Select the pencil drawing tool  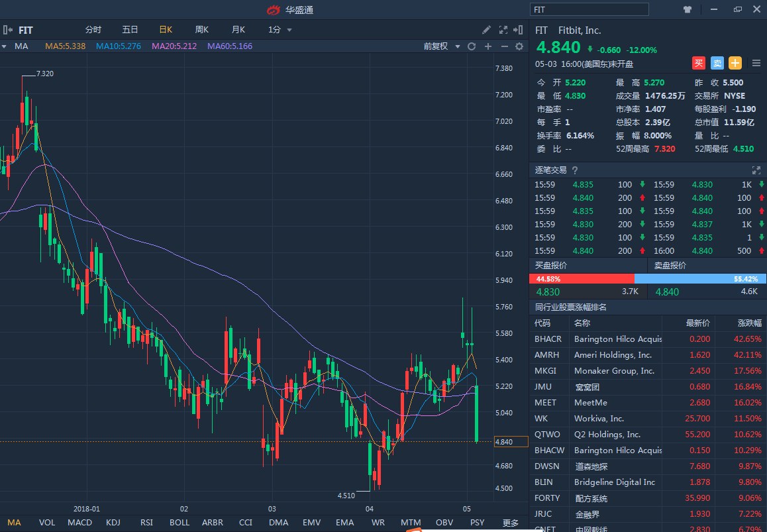(x=486, y=30)
